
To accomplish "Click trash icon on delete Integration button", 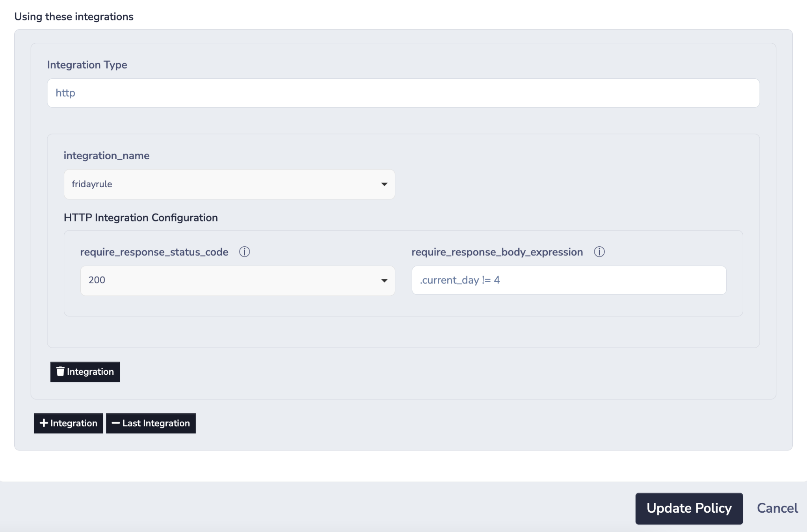I will [60, 372].
